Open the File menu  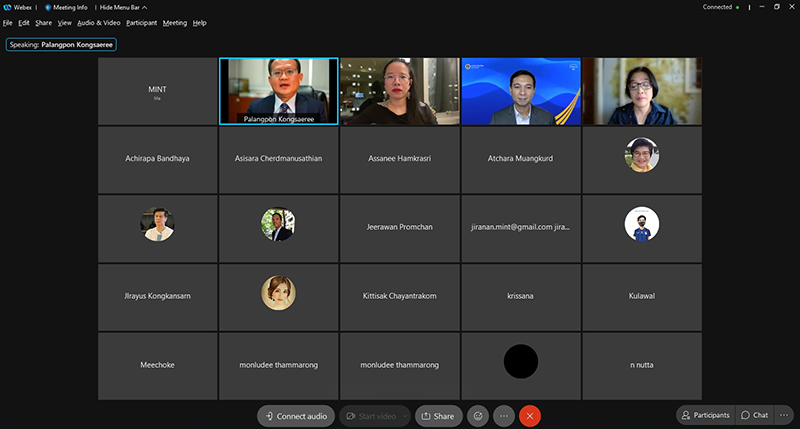coord(8,22)
